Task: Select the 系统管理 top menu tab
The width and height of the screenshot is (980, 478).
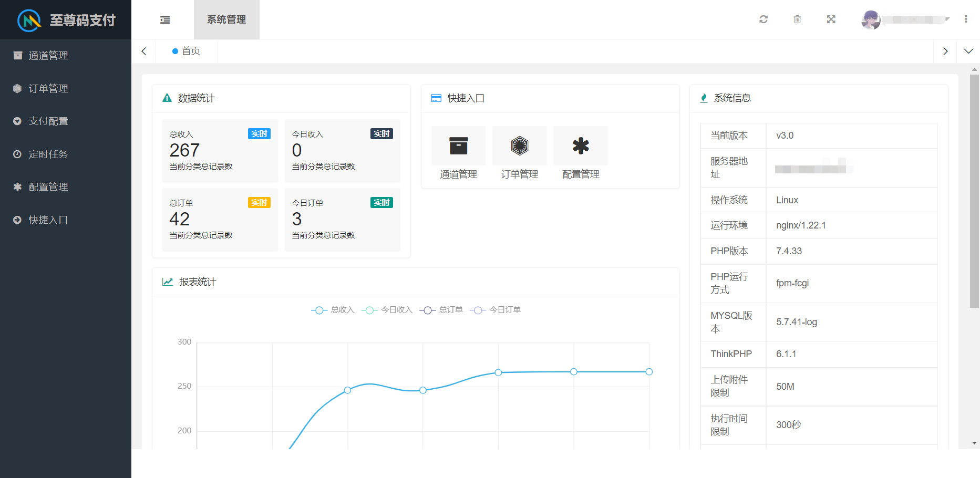Action: coord(226,20)
